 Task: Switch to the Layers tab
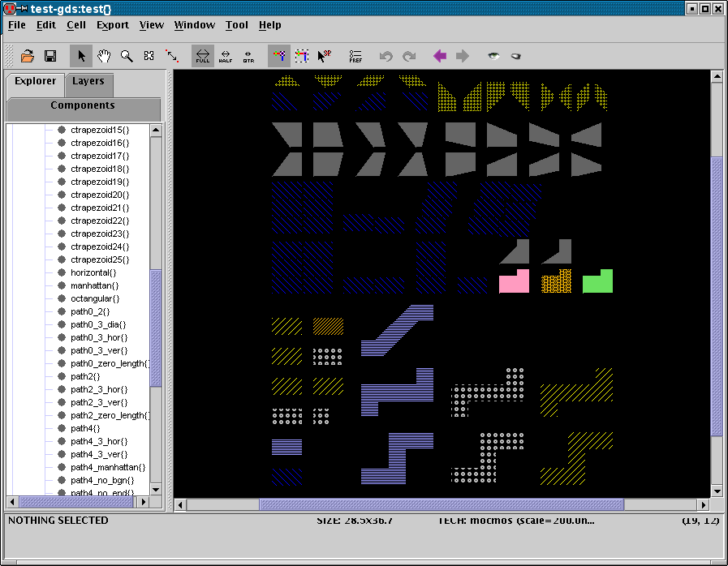(88, 81)
